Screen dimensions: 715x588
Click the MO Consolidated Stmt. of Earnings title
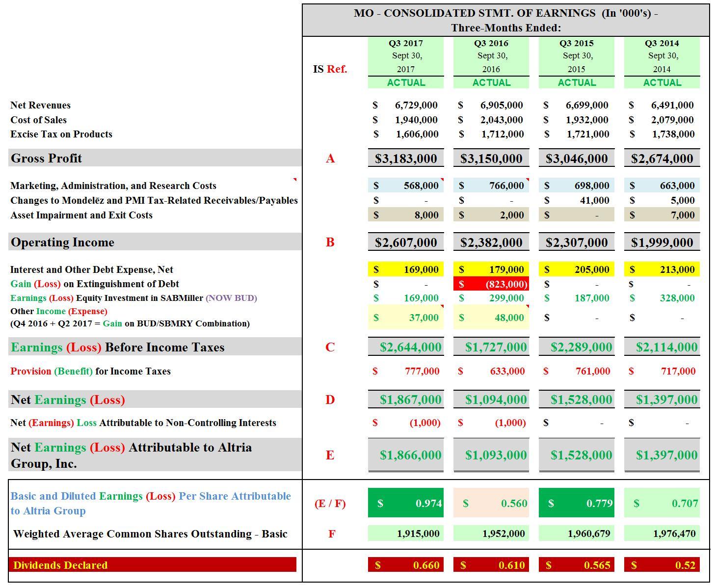pos(506,20)
